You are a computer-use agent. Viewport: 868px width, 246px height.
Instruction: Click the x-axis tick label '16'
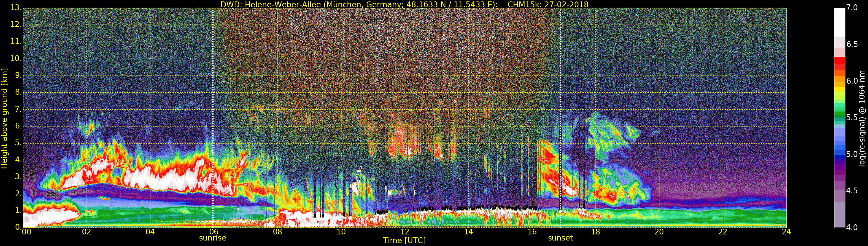point(532,232)
